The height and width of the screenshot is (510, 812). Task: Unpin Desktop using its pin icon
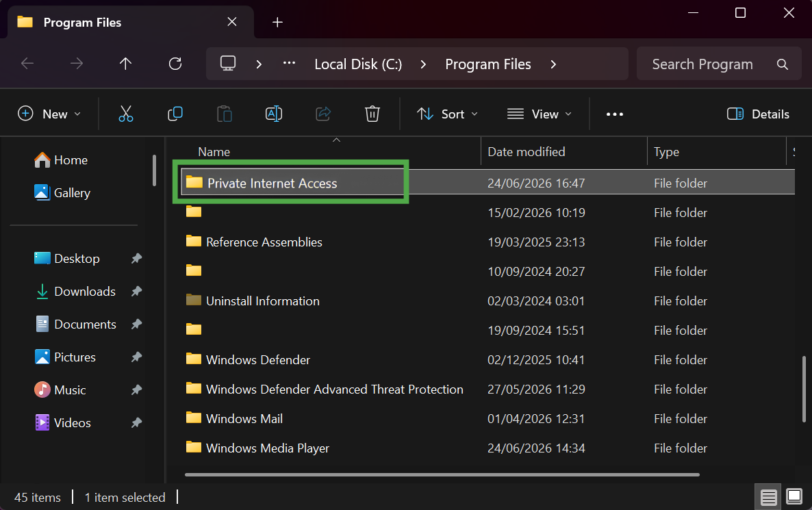(136, 258)
